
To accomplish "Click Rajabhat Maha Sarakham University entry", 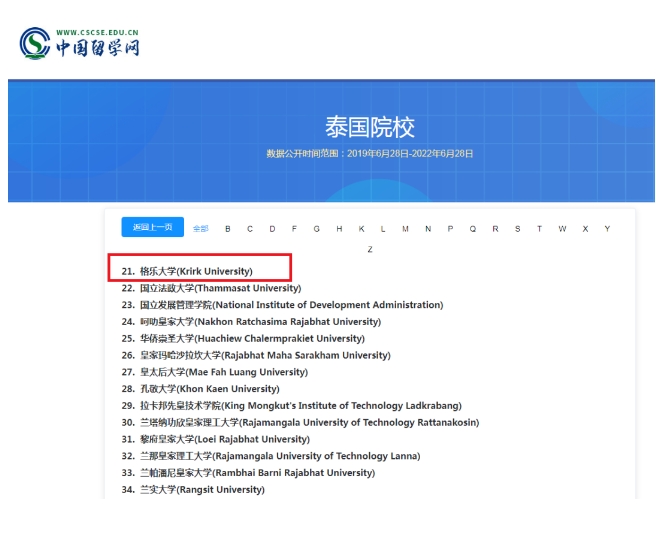I will (x=256, y=355).
